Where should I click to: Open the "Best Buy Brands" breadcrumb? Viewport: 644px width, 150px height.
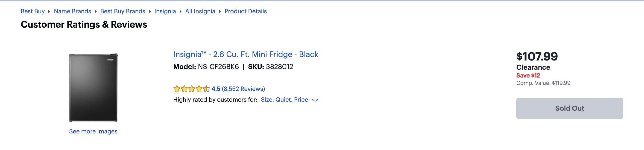point(123,12)
